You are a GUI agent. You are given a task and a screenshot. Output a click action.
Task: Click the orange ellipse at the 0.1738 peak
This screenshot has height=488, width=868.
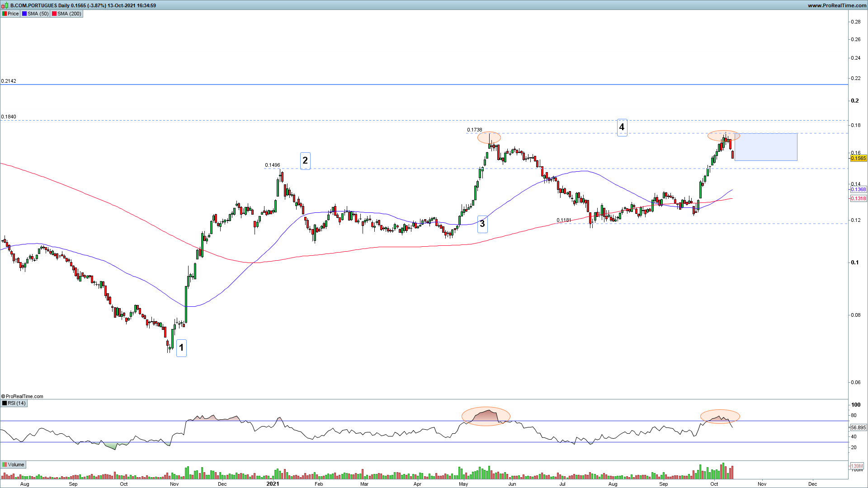489,137
